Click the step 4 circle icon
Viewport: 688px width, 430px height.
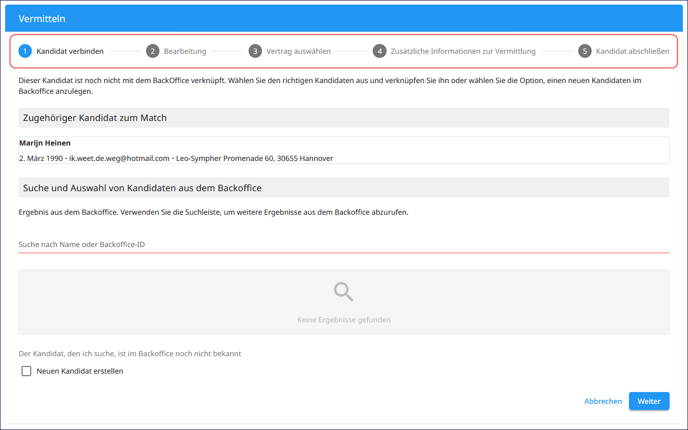(380, 51)
